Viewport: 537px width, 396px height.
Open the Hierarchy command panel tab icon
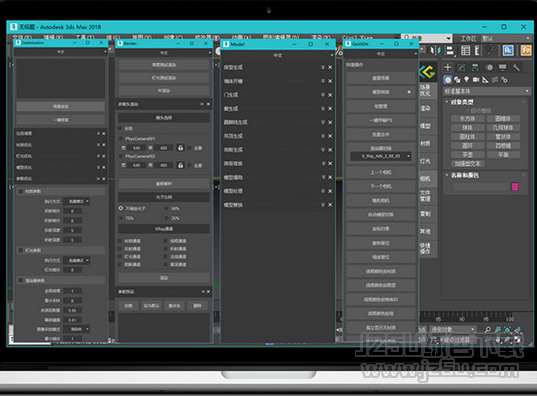[x=475, y=67]
